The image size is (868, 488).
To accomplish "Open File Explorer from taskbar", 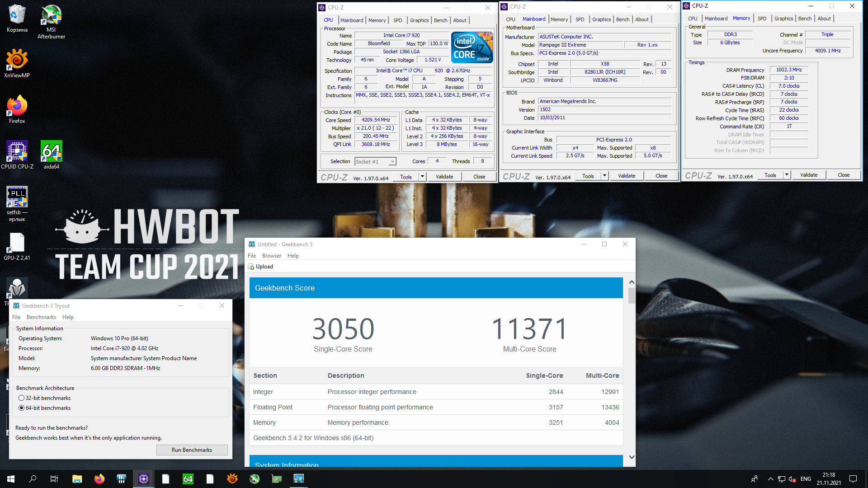I will pyautogui.click(x=77, y=479).
